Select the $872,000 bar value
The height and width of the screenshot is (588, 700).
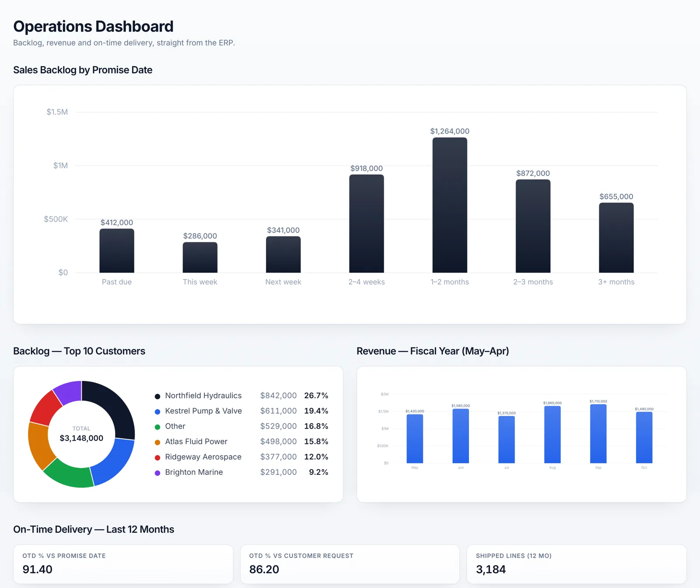point(533,173)
